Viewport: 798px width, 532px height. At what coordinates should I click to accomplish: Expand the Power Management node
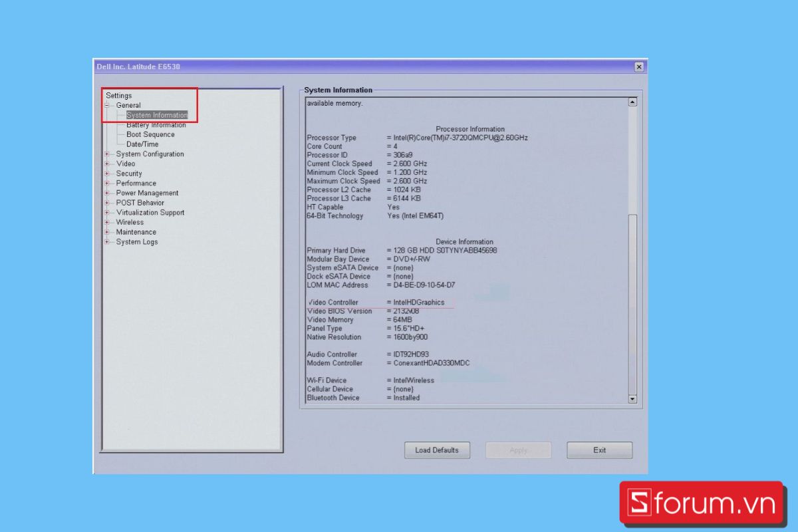[x=106, y=193]
